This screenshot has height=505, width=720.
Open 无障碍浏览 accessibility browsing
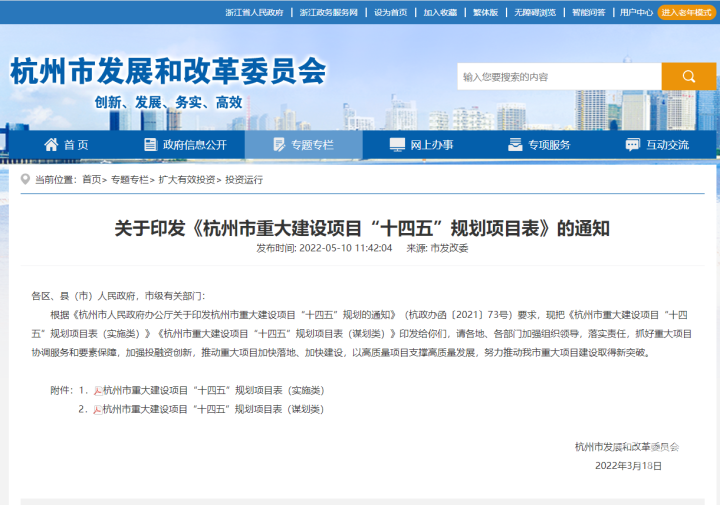click(x=535, y=12)
